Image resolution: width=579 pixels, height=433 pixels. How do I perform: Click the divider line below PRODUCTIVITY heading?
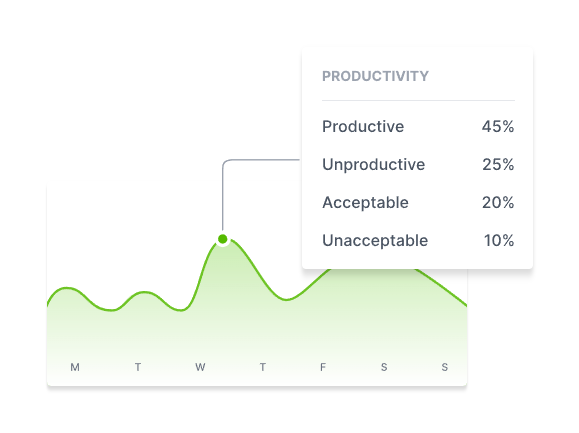click(x=418, y=100)
